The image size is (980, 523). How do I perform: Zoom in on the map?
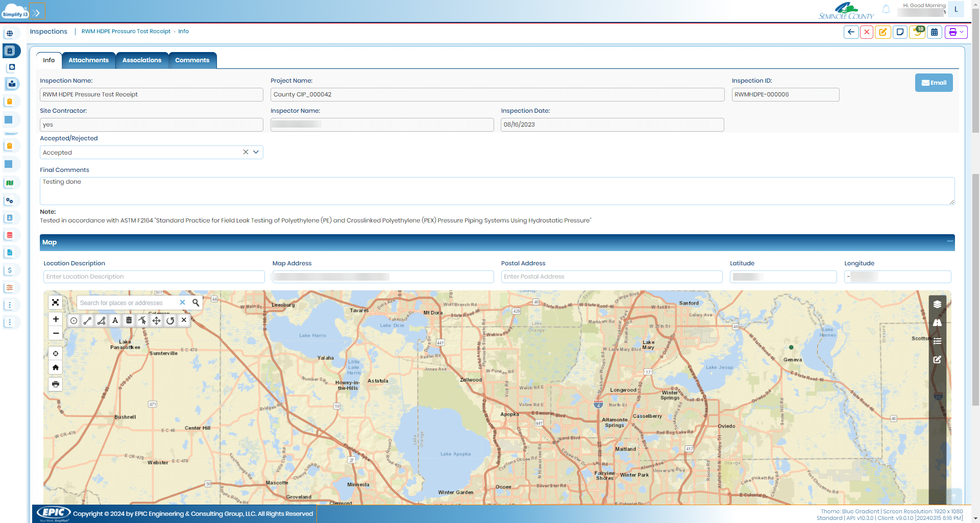56,319
